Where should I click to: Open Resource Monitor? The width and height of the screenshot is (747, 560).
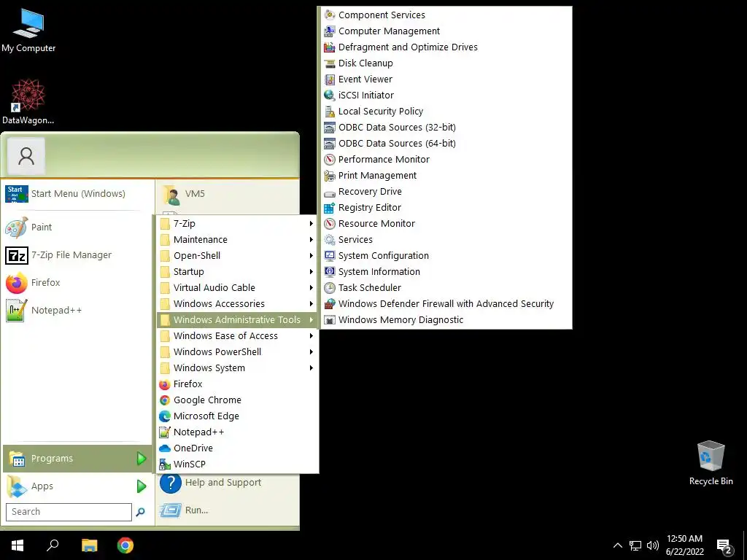[446, 223]
